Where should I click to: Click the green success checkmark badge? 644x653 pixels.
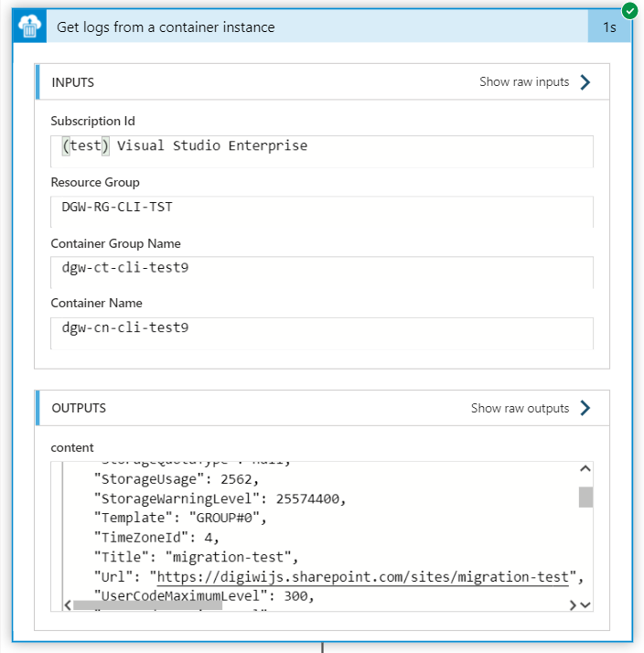tap(629, 11)
